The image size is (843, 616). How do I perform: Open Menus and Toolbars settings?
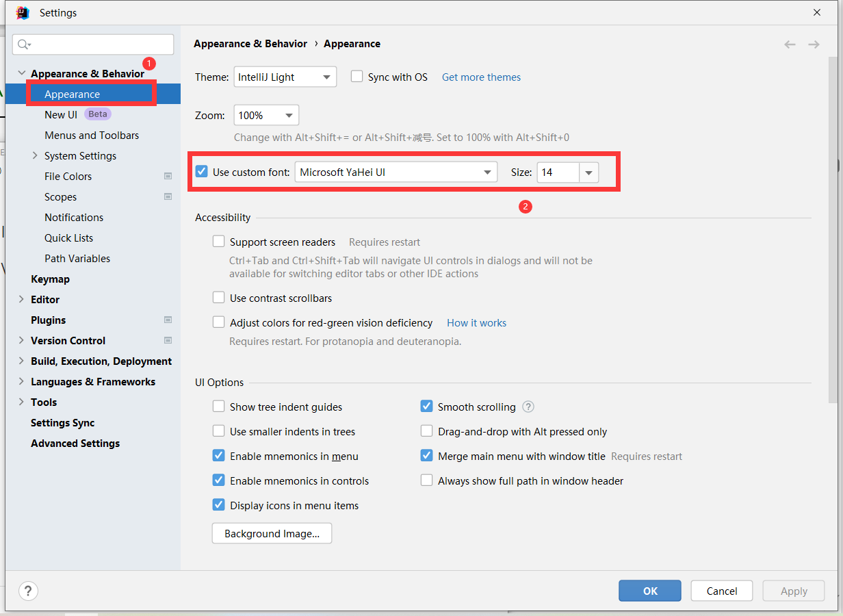93,135
